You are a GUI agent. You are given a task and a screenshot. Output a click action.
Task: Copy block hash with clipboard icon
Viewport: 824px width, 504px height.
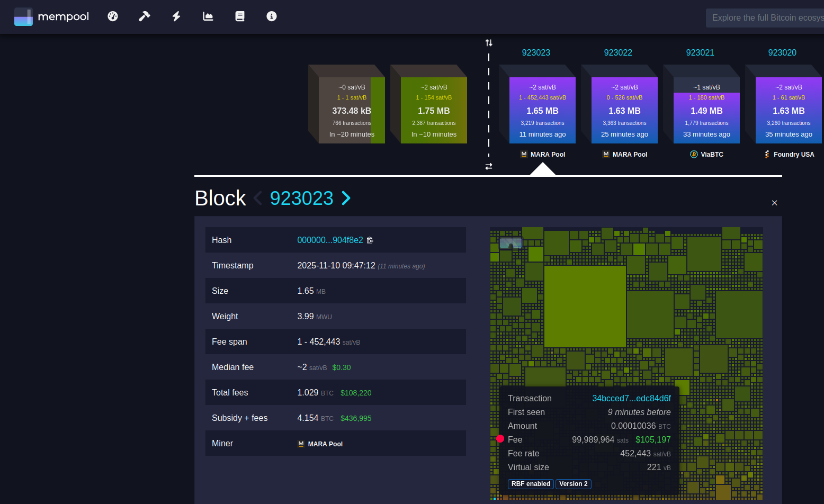pyautogui.click(x=370, y=240)
